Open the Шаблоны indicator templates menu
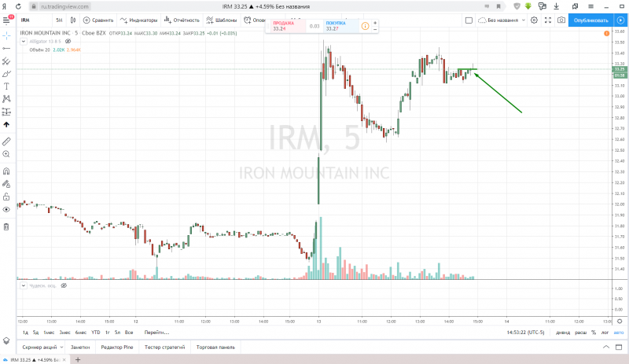The width and height of the screenshot is (629, 364). (x=222, y=20)
